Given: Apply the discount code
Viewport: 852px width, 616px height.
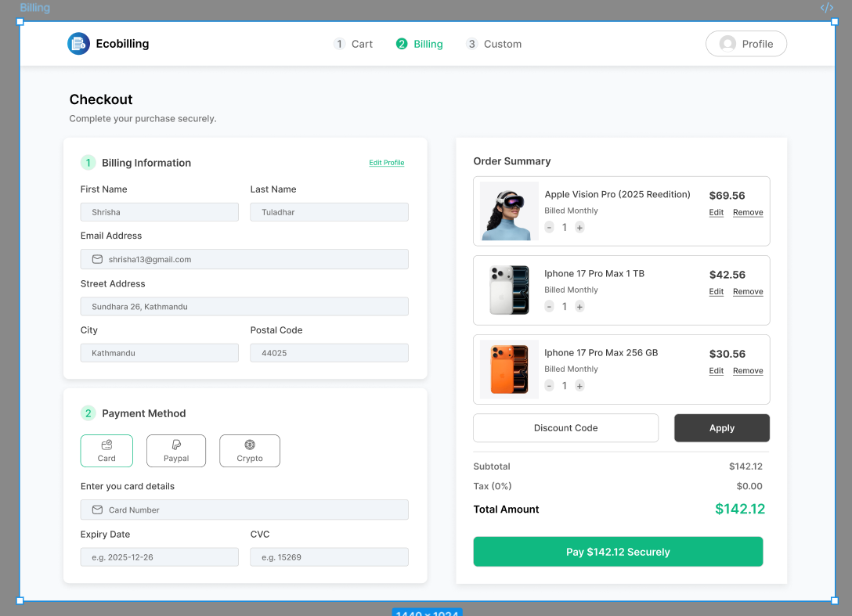Looking at the screenshot, I should (721, 428).
